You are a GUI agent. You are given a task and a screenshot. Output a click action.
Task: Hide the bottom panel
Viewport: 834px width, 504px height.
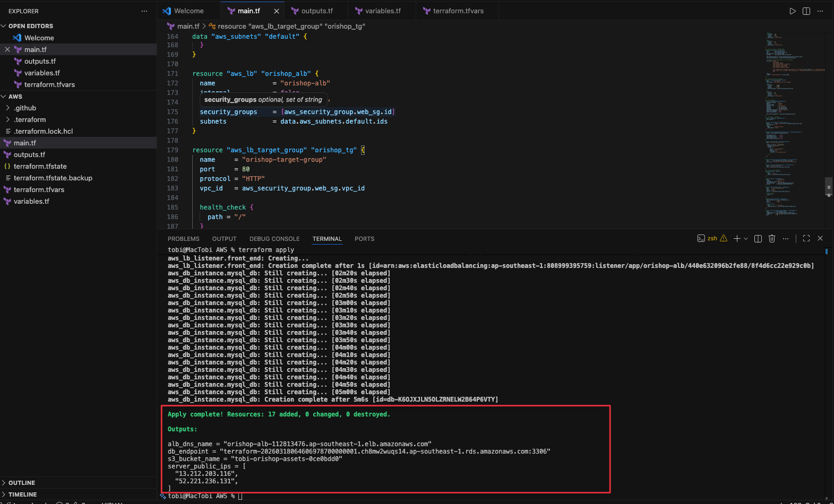(820, 239)
